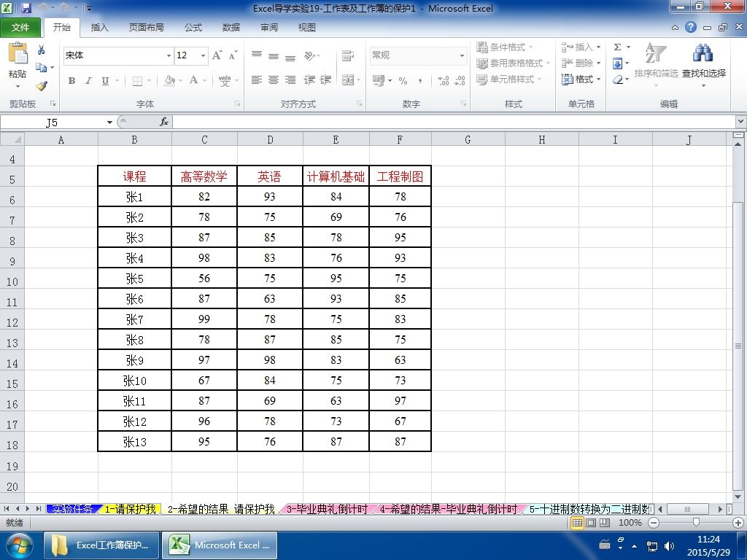This screenshot has height=560, width=747.
Task: Align cell text right
Action: pos(290,80)
